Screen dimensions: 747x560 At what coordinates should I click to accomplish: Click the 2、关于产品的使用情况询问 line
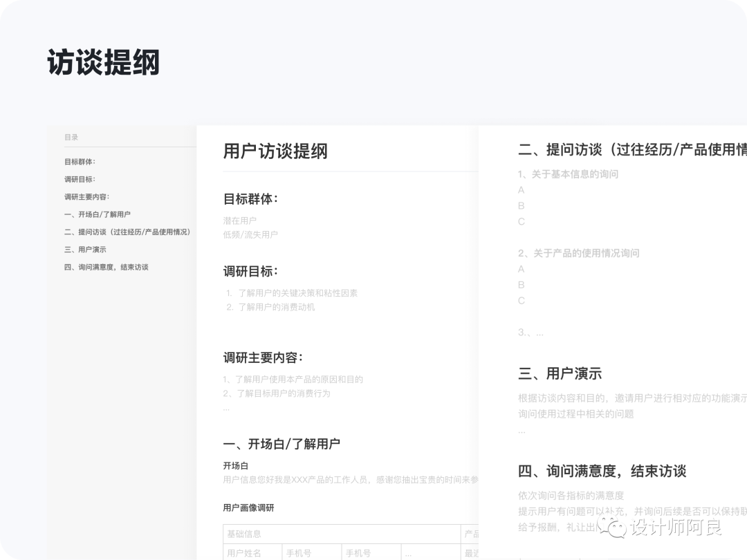578,253
